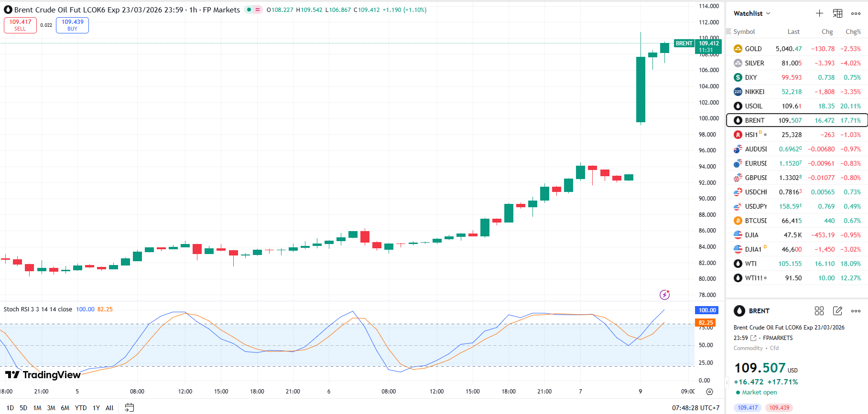Open the chart settings gear icon
Viewport: 868px width, 414px height.
[x=709, y=392]
